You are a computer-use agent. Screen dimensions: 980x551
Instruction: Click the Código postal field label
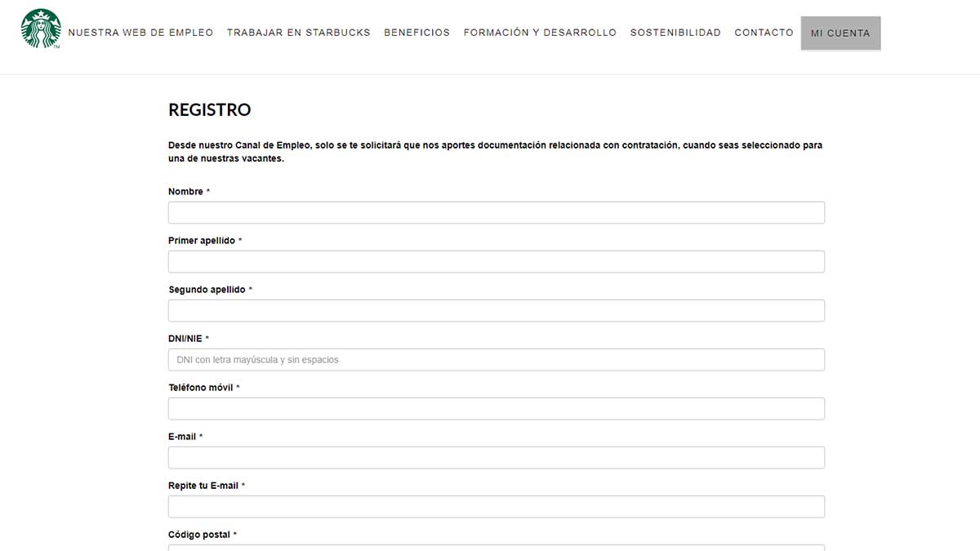coord(199,535)
